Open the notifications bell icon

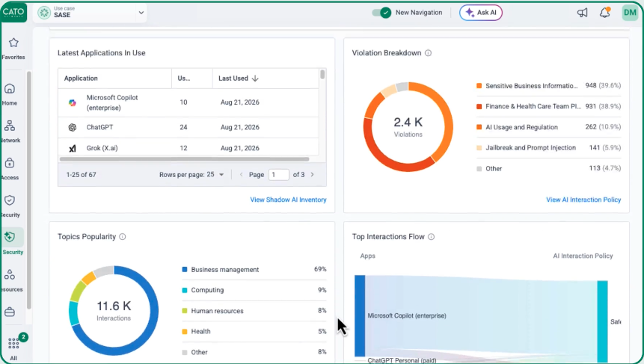(x=604, y=13)
